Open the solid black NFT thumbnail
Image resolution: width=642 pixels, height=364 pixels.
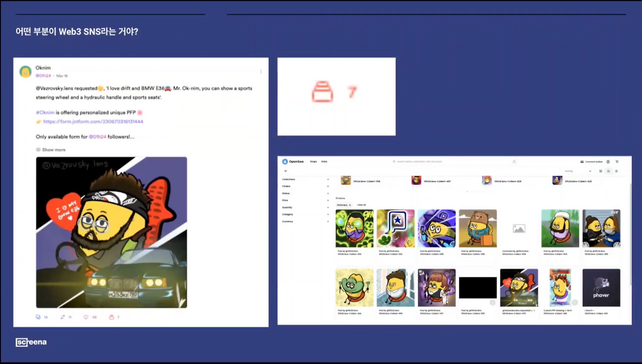tap(478, 288)
